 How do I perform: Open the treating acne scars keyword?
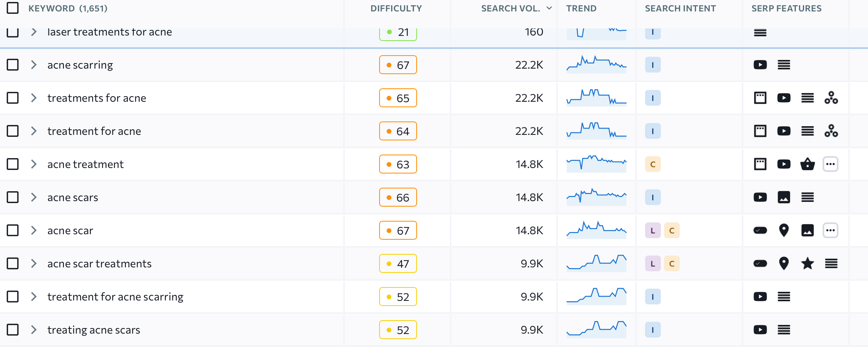[x=94, y=330]
